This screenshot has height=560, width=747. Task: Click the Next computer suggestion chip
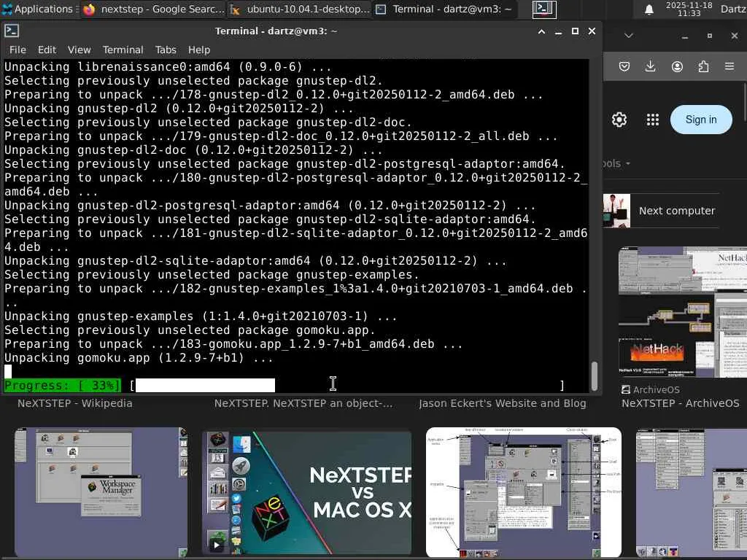[660, 211]
